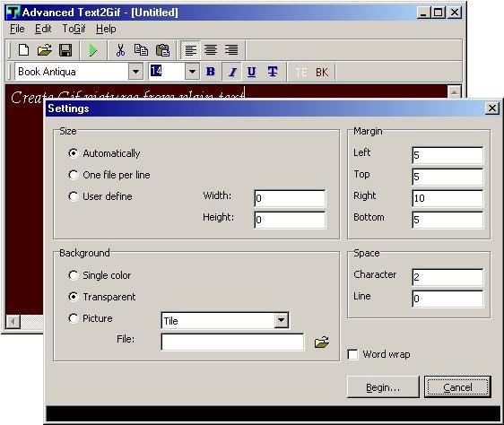Click the Advanced Text2Gif title bar icon

[x=13, y=13]
